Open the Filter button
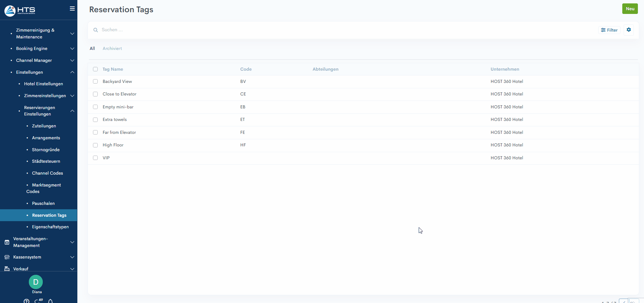This screenshot has height=303, width=644. [609, 30]
